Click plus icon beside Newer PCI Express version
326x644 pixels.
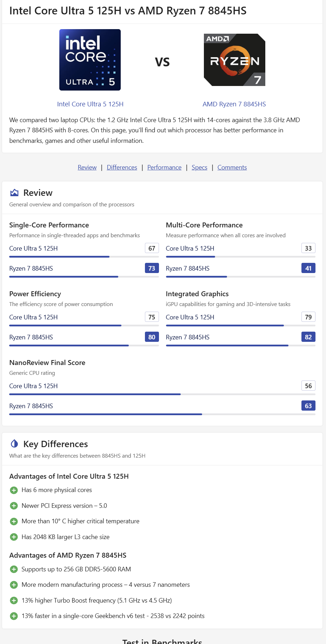pos(14,506)
